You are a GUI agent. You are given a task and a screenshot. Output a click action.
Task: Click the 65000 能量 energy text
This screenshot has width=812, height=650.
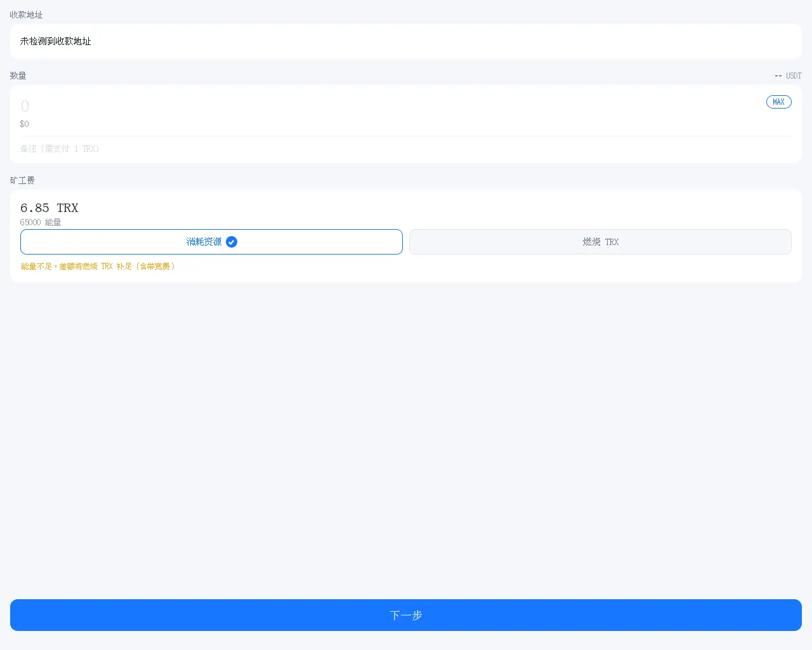click(x=41, y=222)
